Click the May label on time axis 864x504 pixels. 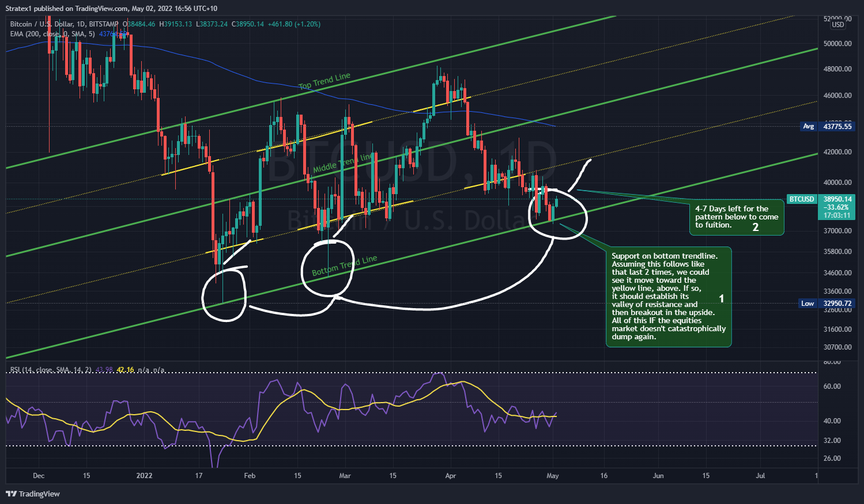coord(553,476)
